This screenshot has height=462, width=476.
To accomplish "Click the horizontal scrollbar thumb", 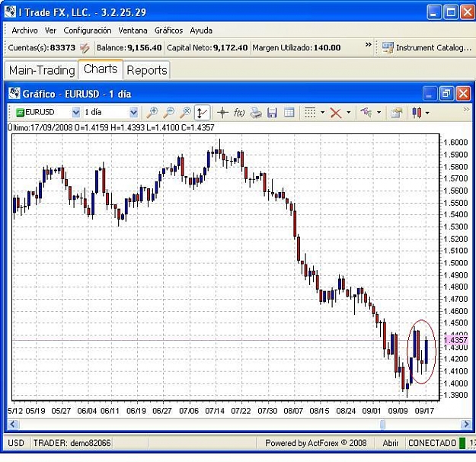I will tap(382, 424).
